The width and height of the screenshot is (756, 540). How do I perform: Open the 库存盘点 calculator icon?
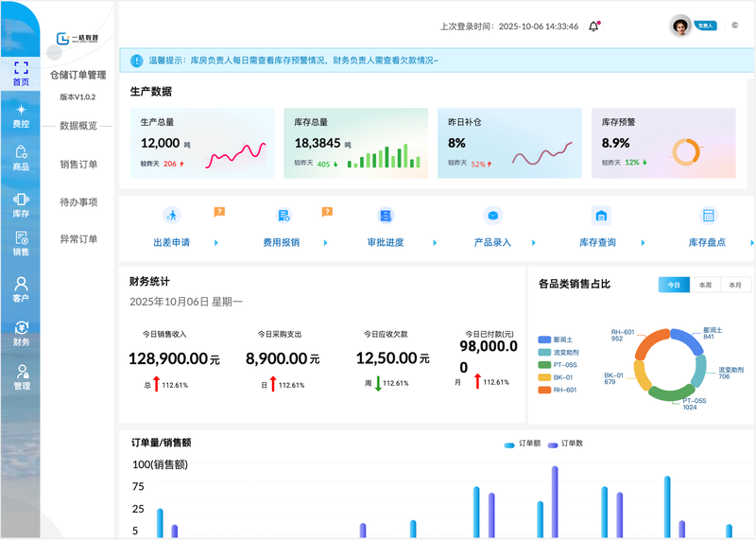708,216
